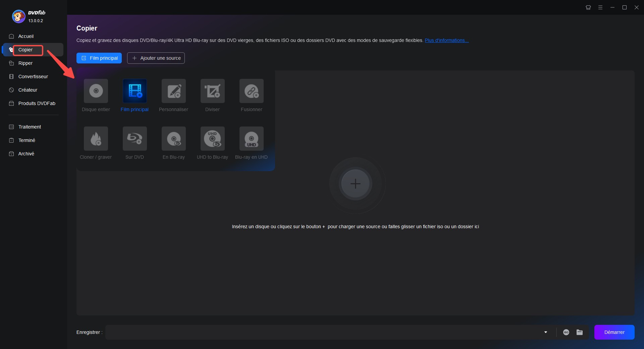This screenshot has height=349, width=644.
Task: Click the version number 13.0.0.2
Action: (36, 21)
